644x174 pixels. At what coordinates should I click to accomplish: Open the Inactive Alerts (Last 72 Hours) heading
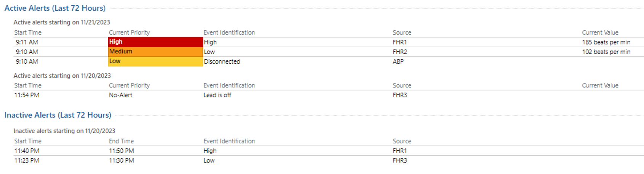point(58,115)
